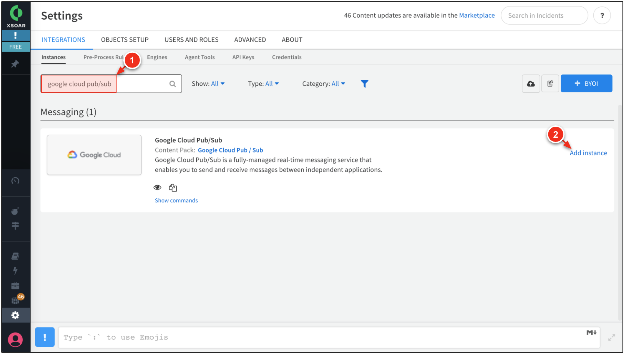
Task: Open the API Keys sub-tab
Action: click(x=243, y=57)
